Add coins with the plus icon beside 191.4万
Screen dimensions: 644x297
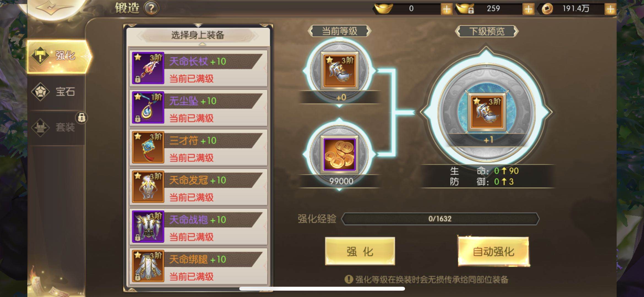[x=610, y=9]
